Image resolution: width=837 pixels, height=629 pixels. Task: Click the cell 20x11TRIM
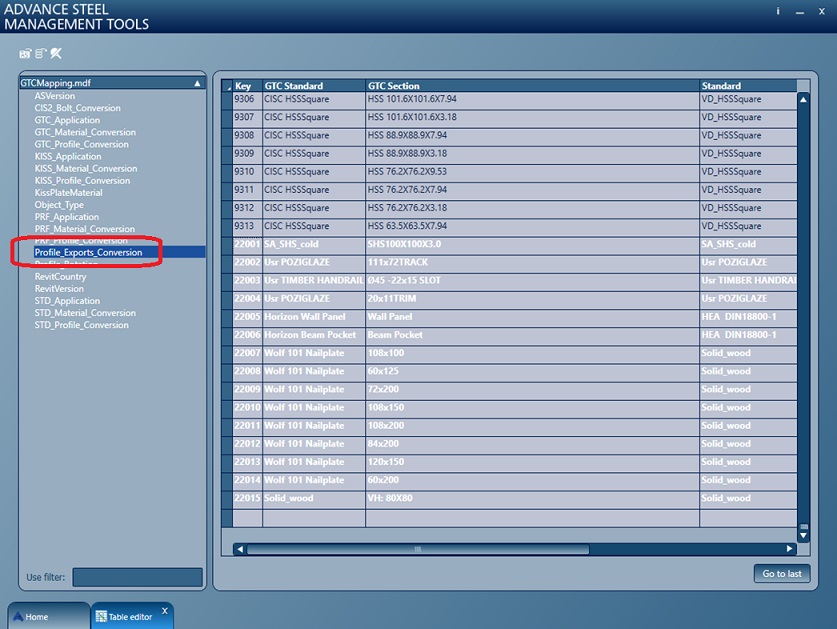532,299
